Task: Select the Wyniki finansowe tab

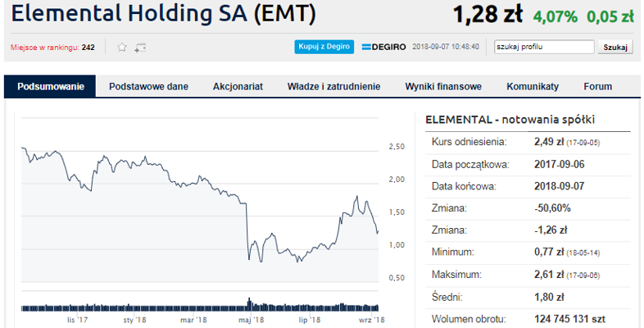Action: point(443,86)
